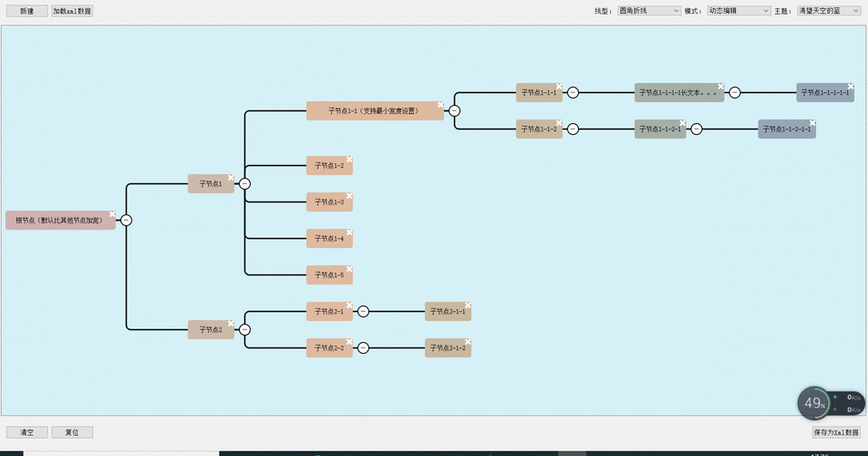
Task: Click the X icon on 子节点1-5
Action: coord(349,269)
